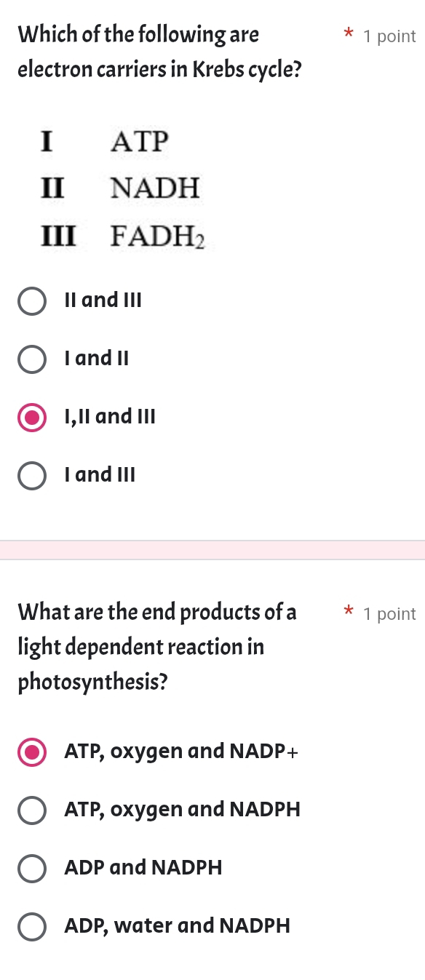The height and width of the screenshot is (980, 425).
Task: Choose 'ATP, oxygen and NADPH' answer
Action: [32, 810]
